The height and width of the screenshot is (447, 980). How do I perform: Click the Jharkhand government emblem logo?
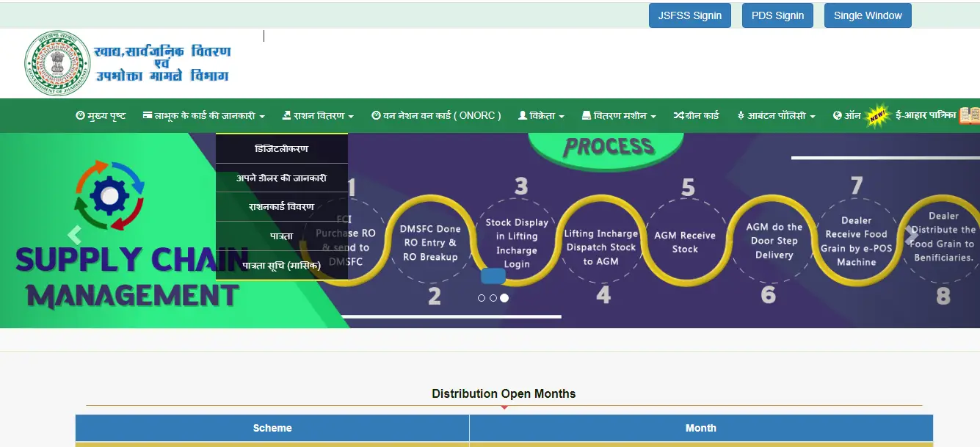57,63
